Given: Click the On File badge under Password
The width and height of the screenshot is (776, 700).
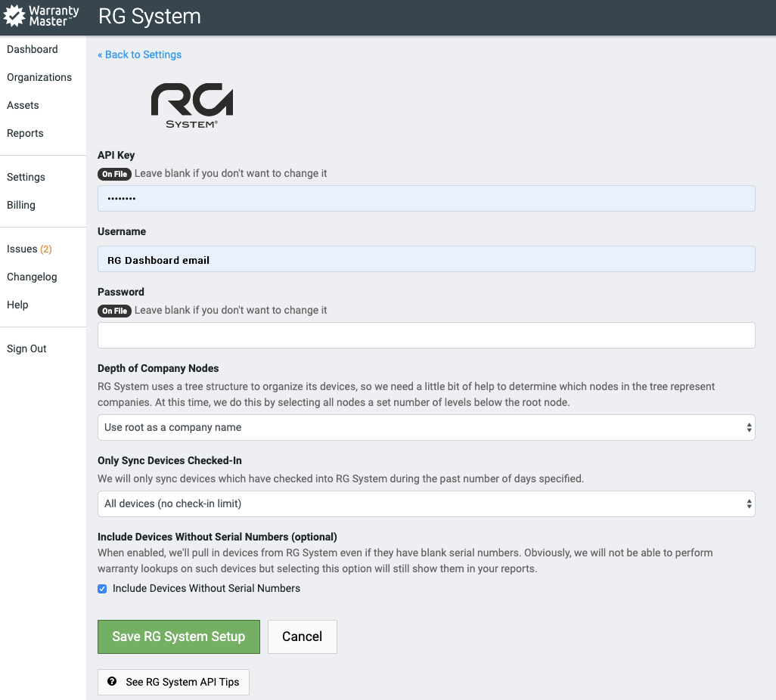Looking at the screenshot, I should (114, 311).
